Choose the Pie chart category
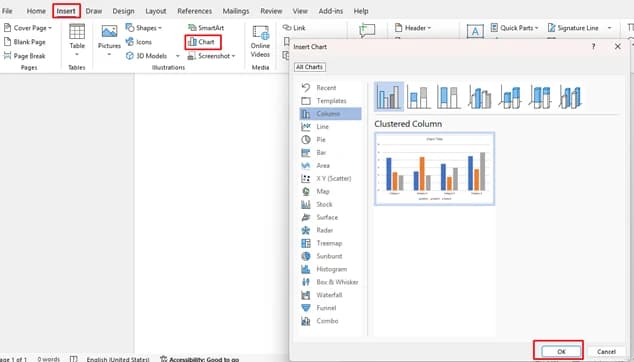Screen dimensions: 634x362 pos(330,140)
